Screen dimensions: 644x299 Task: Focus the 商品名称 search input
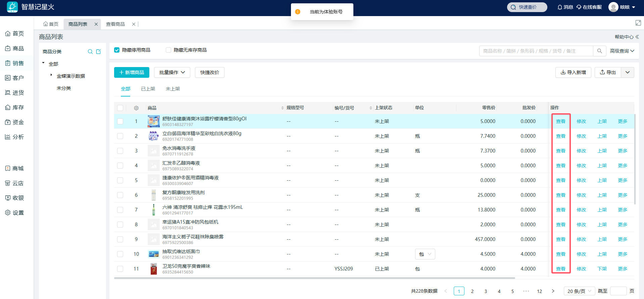pos(536,51)
